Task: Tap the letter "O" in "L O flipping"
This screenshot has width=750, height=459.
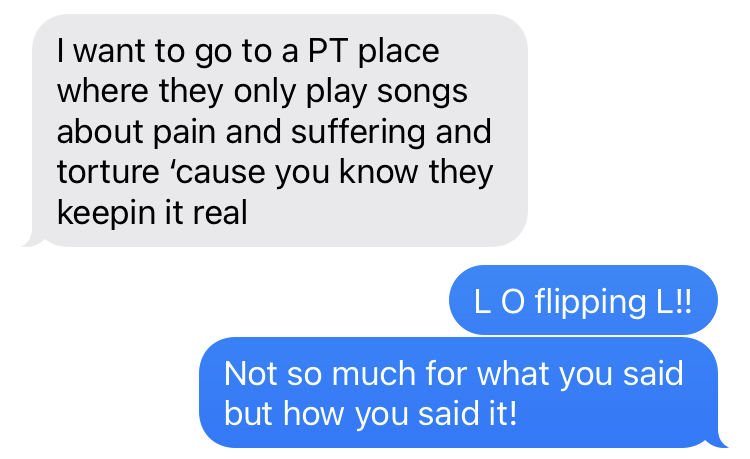Action: 513,302
